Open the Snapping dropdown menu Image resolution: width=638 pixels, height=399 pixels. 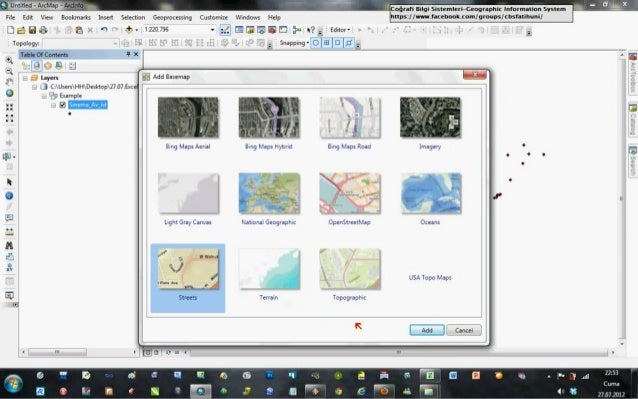(x=294, y=43)
